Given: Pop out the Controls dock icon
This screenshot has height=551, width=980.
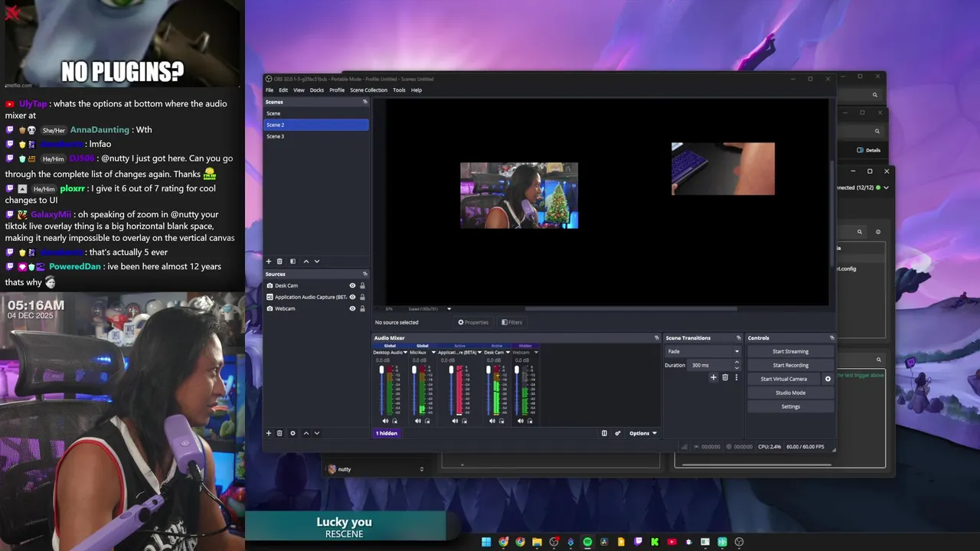Looking at the screenshot, I should pos(832,337).
